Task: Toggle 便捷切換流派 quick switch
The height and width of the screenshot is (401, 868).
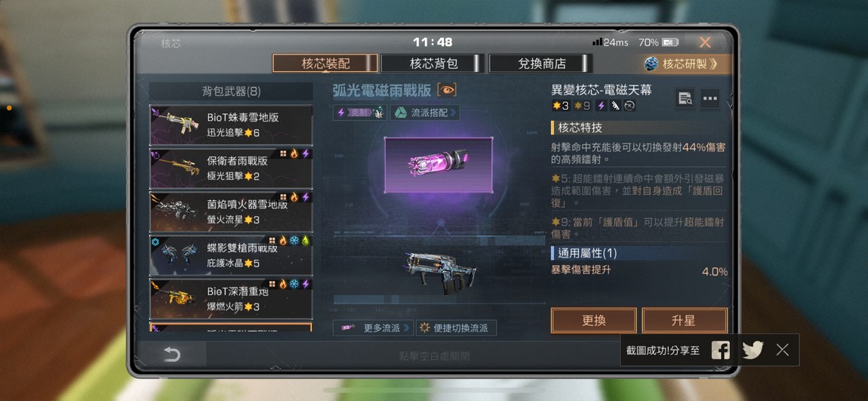Action: 456,328
